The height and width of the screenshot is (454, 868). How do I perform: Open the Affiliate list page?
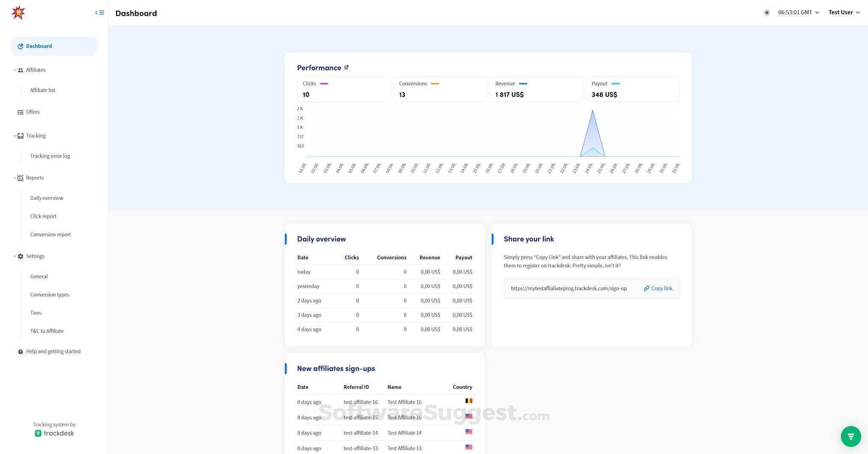[42, 90]
